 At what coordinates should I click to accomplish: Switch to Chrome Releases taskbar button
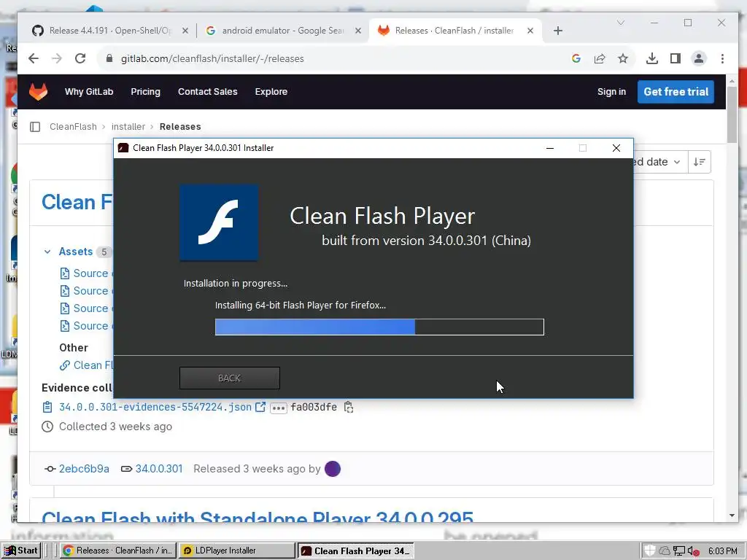coord(117,551)
